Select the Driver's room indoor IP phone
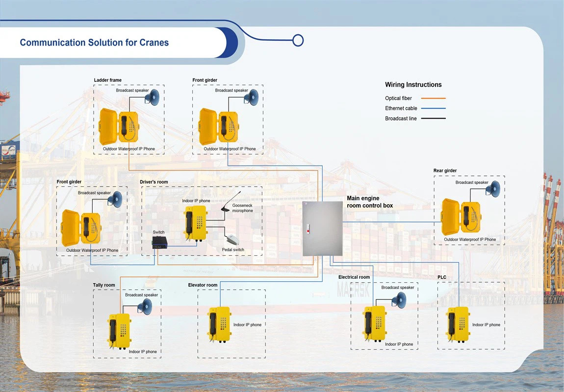 195,223
